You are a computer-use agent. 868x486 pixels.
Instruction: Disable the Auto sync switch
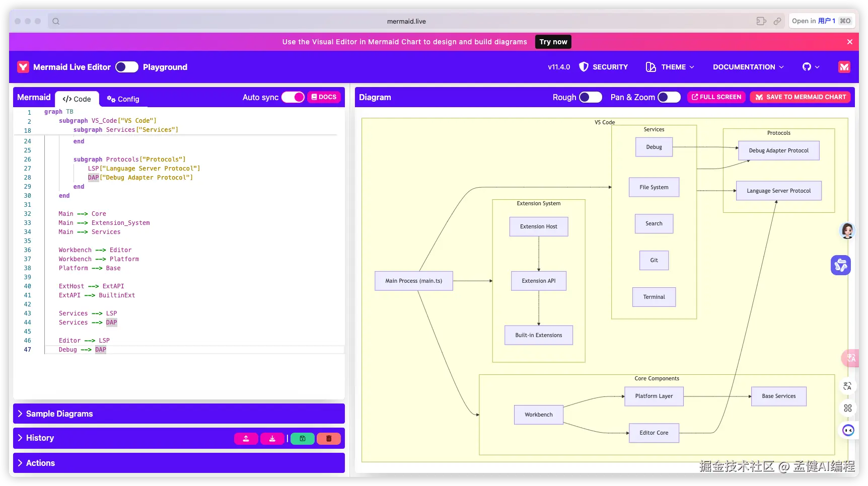[293, 97]
